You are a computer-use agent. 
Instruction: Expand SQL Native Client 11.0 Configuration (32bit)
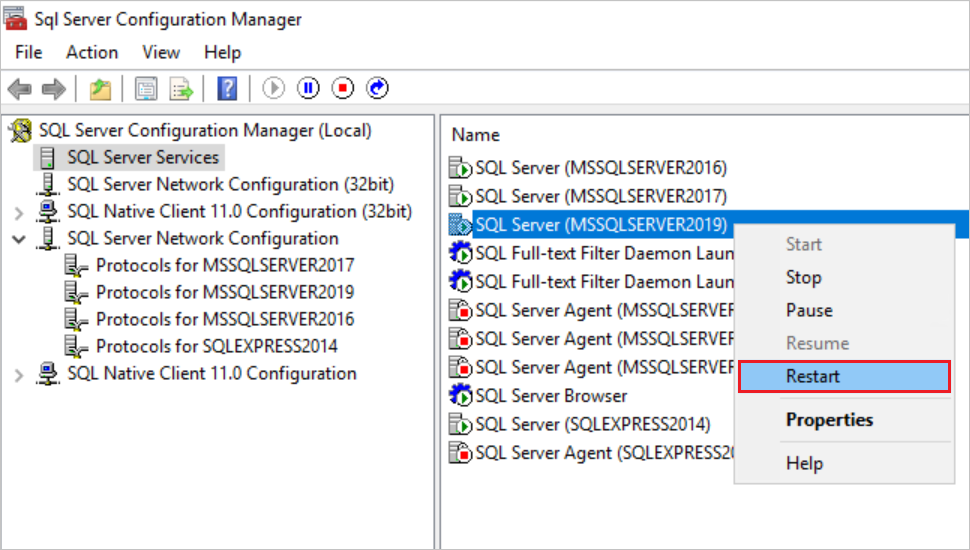pos(19,212)
